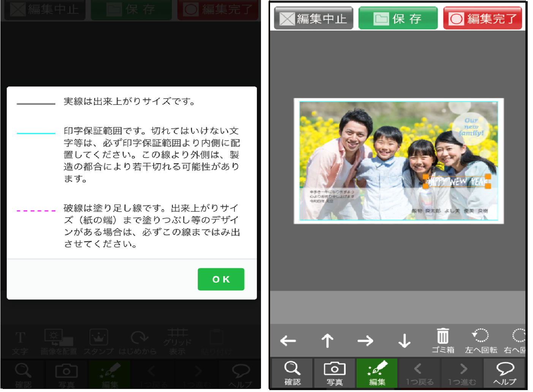The width and height of the screenshot is (533, 392).
Task: Open the 確認 magnifier tab in the active editor
Action: (292, 373)
